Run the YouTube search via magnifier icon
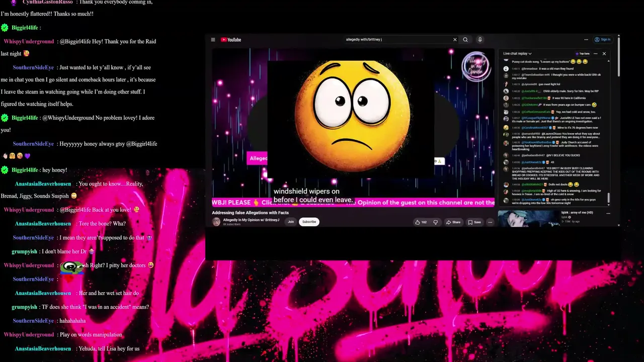644x362 pixels. (465, 40)
